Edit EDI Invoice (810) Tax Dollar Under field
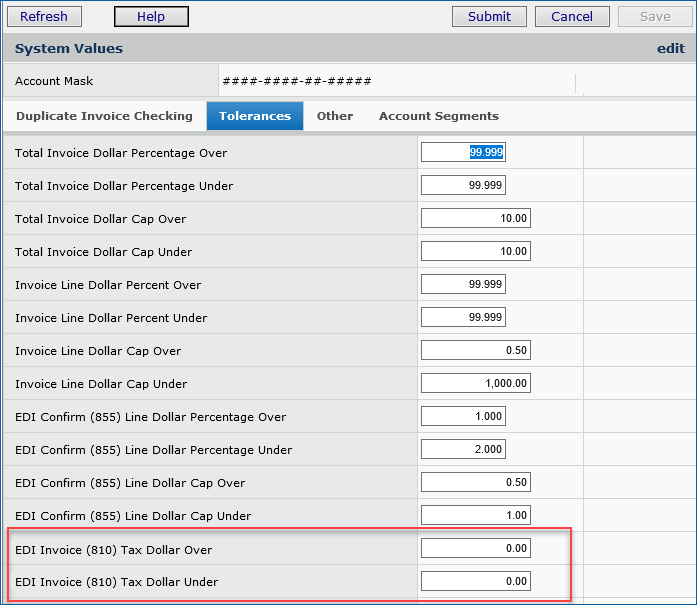697x605 pixels. (x=475, y=581)
